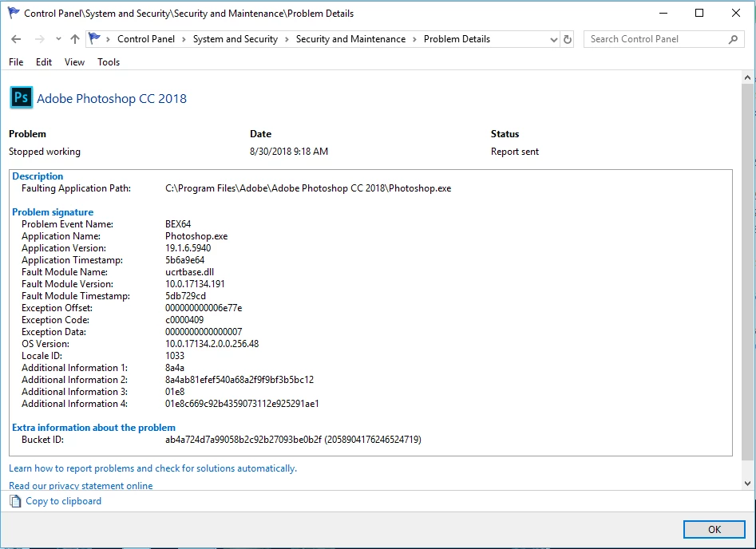Image resolution: width=756 pixels, height=549 pixels.
Task: Select Control Panel in the breadcrumb
Action: click(x=146, y=39)
